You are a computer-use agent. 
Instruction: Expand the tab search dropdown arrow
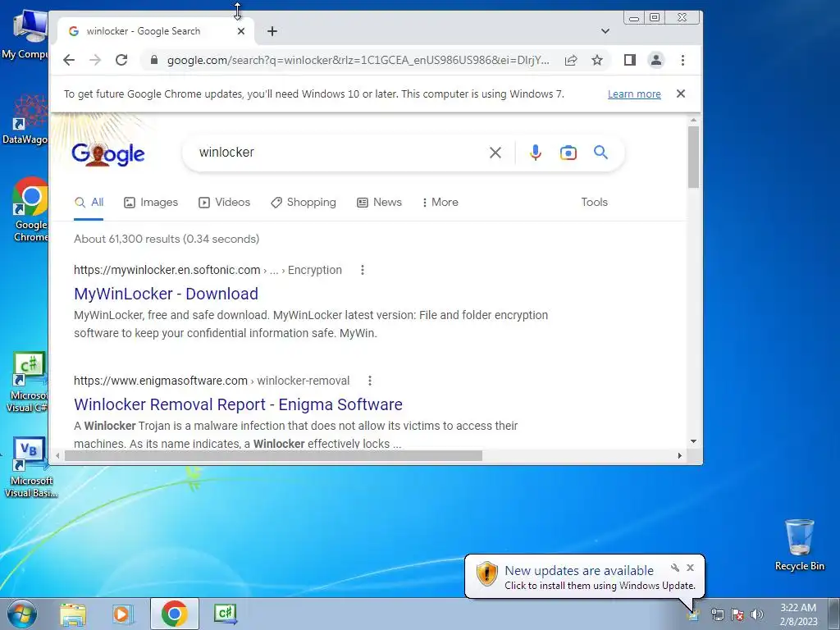click(x=605, y=31)
